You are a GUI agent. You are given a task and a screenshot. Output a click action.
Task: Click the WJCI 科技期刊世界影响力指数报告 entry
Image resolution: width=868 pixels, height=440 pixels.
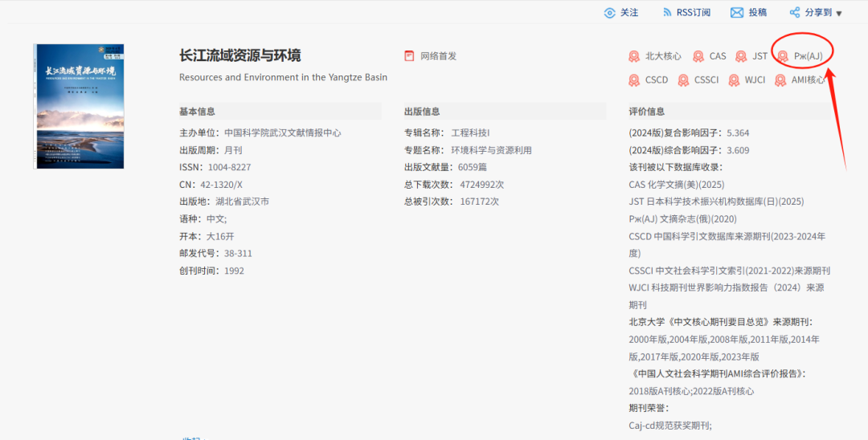click(727, 295)
